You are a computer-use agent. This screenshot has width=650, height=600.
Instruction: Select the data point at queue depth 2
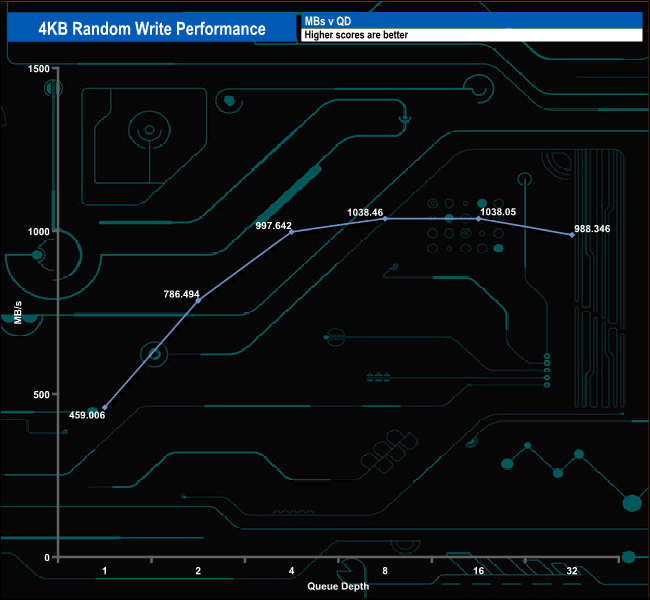(x=198, y=301)
